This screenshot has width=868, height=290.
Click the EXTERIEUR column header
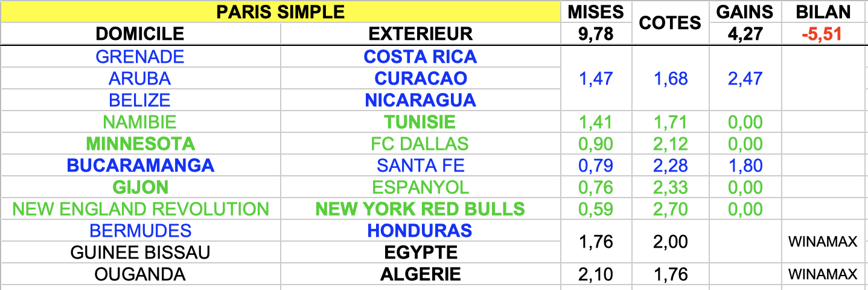pyautogui.click(x=421, y=34)
